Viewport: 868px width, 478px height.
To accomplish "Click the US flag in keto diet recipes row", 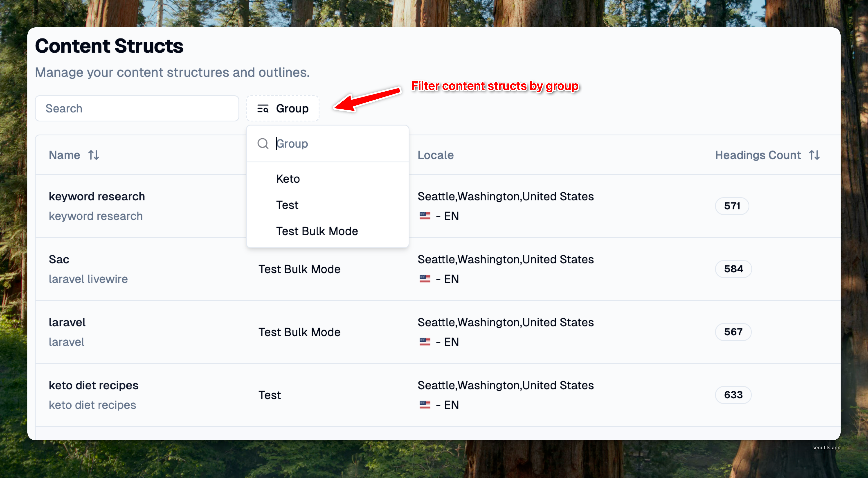I will tap(425, 405).
